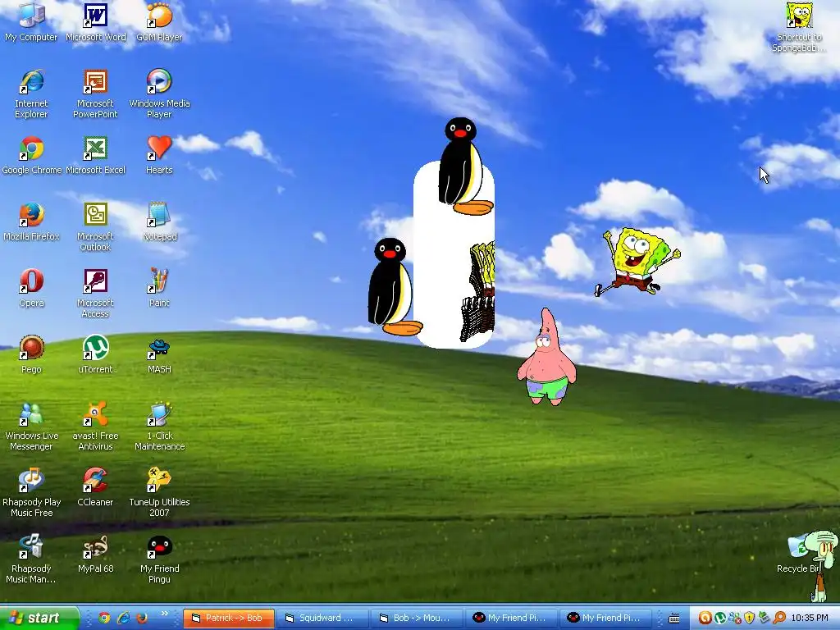Click the Opera browser desktop icon
This screenshot has height=630, width=840.
point(31,288)
